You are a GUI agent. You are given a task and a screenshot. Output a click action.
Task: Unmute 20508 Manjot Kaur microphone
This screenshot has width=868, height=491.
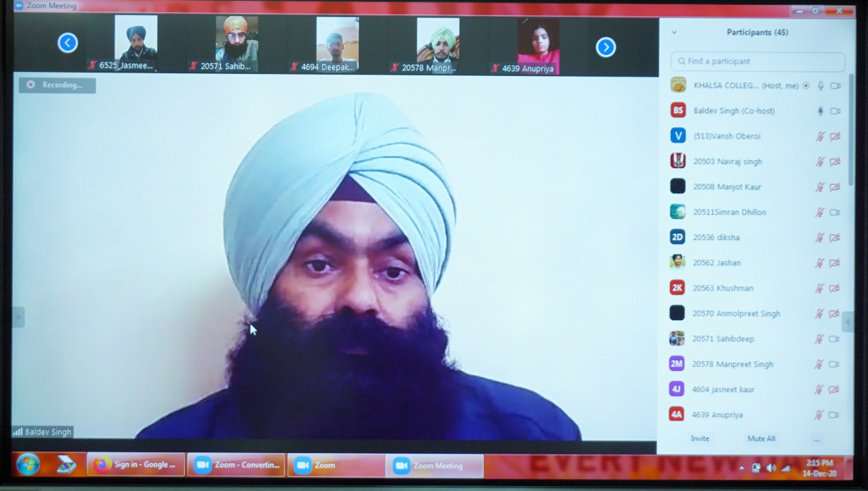(x=820, y=187)
